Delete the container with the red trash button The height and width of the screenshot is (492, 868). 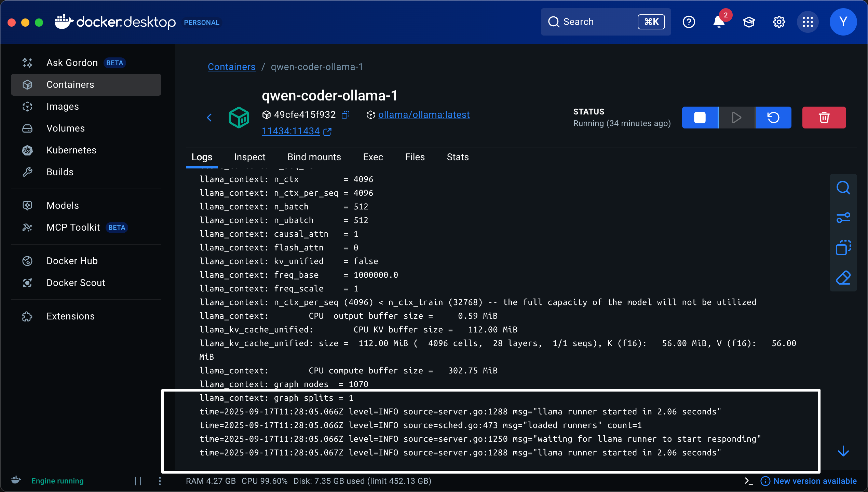824,118
